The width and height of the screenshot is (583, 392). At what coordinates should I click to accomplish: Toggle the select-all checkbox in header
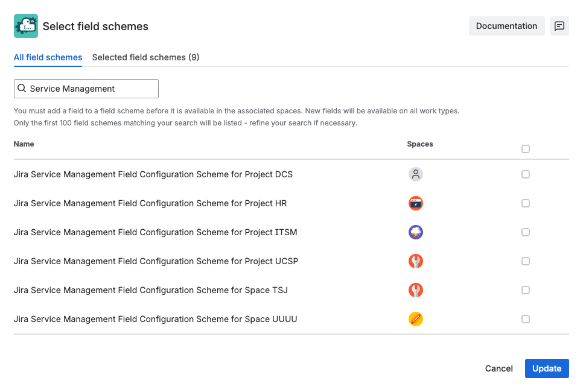(x=526, y=149)
